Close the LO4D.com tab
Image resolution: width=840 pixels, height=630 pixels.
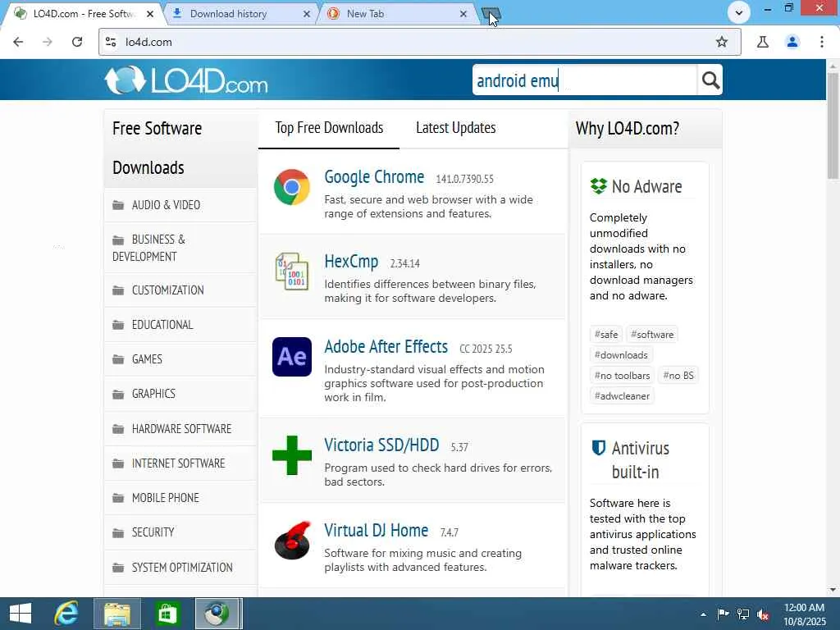coord(150,14)
